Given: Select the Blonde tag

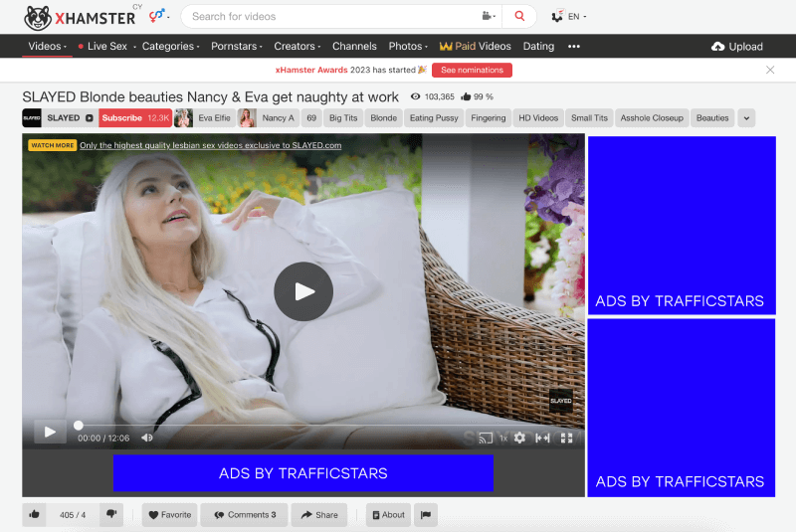Looking at the screenshot, I should (383, 118).
